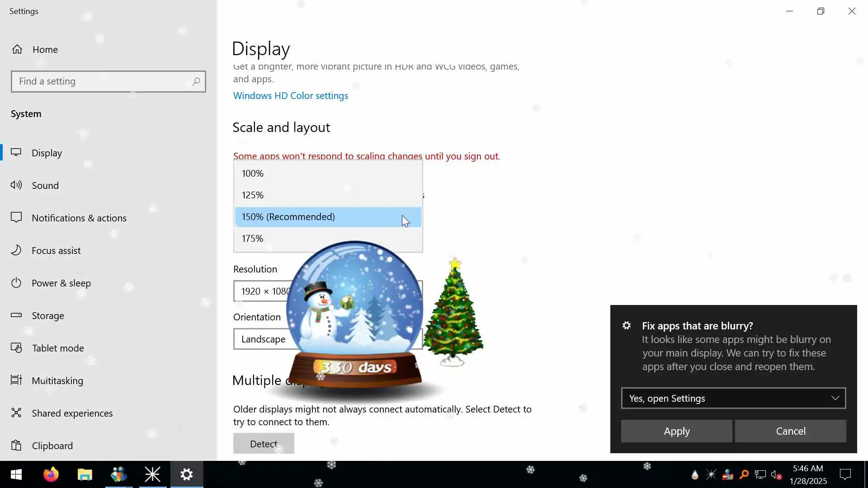Image resolution: width=868 pixels, height=488 pixels.
Task: Open Windows HD Color settings link
Action: click(x=290, y=96)
